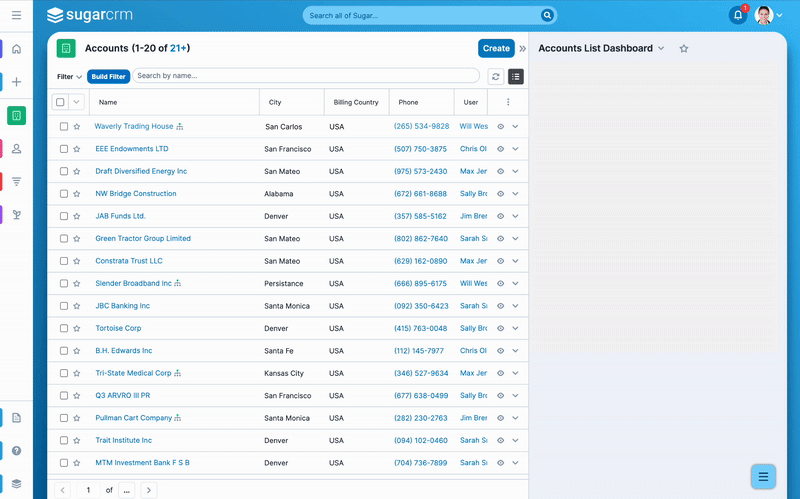Sort by the Name column header
This screenshot has width=800, height=499.
108,102
